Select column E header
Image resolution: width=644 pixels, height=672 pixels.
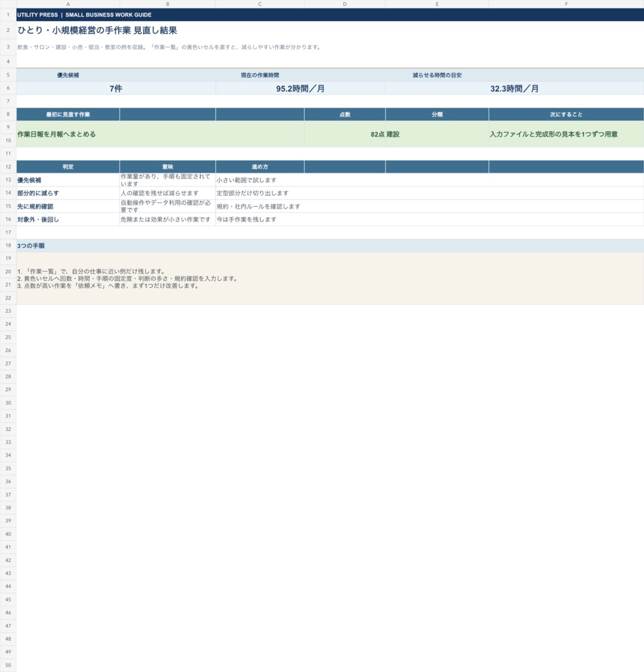pyautogui.click(x=437, y=4)
